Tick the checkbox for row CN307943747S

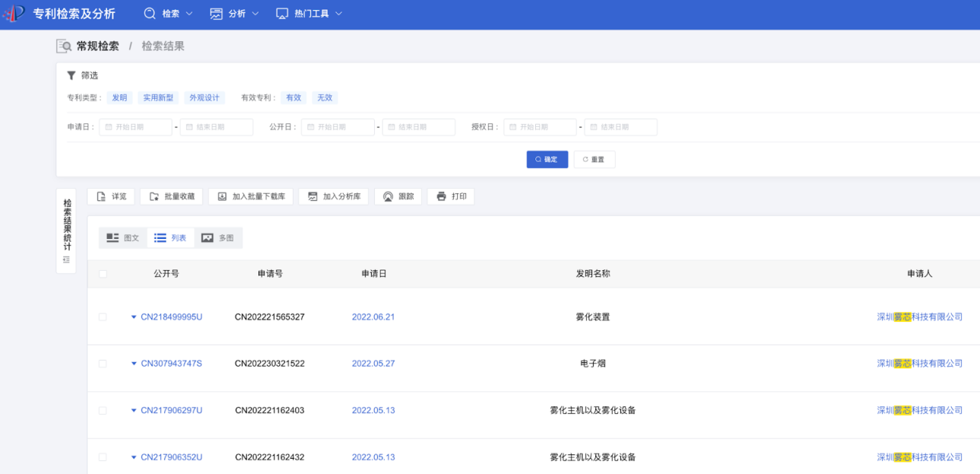(x=103, y=364)
